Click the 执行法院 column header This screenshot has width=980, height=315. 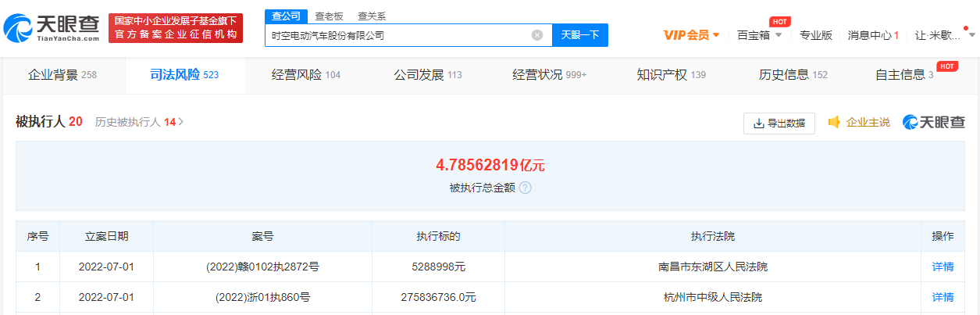[713, 236]
